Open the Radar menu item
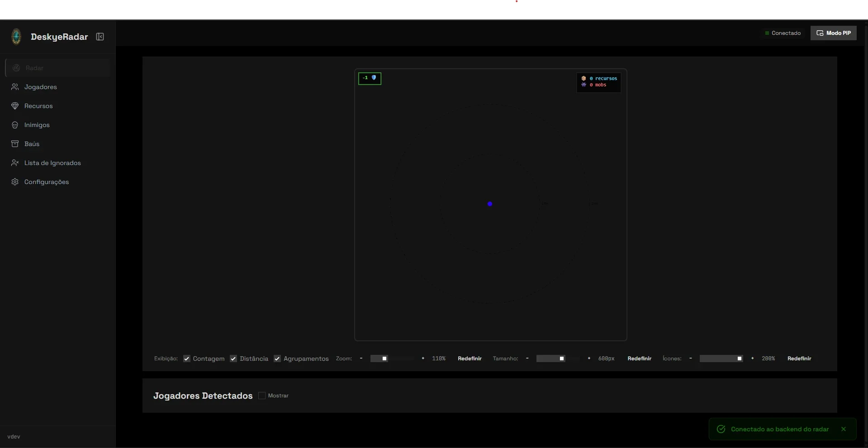Viewport: 868px width, 448px height. point(58,68)
